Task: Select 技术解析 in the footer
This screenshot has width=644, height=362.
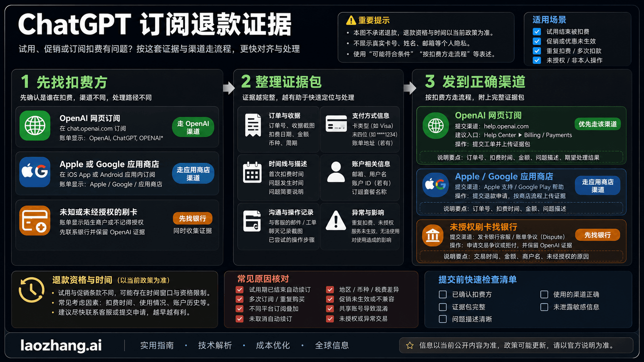Action: (215, 345)
